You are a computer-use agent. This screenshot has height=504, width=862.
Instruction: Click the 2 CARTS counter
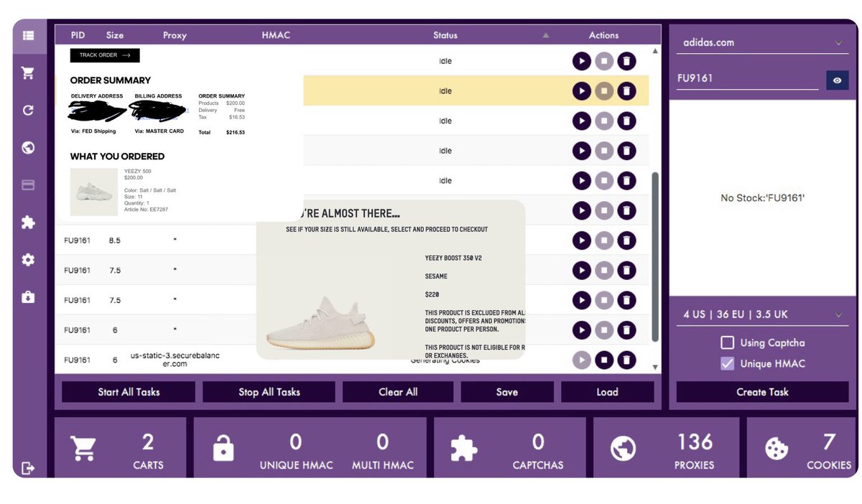[148, 449]
